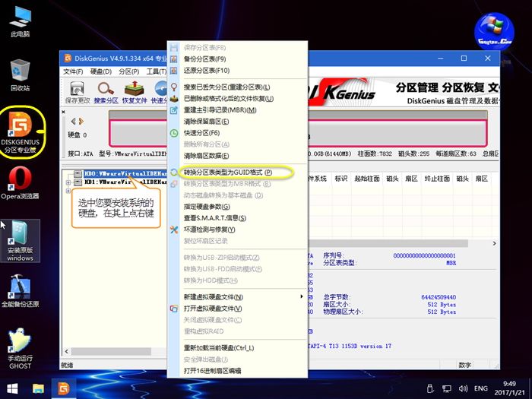Click the 恢复文件 toolbar icon
This screenshot has width=532, height=399.
click(135, 92)
